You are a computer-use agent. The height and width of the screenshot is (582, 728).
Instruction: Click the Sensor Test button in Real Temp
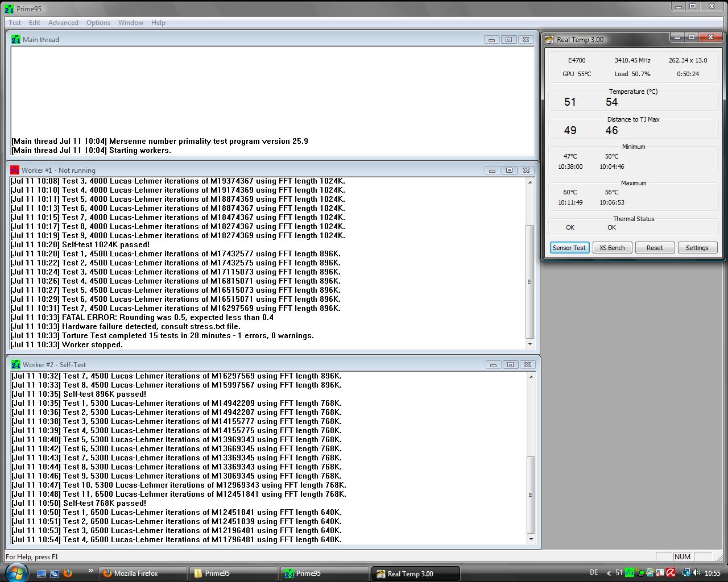click(x=569, y=248)
